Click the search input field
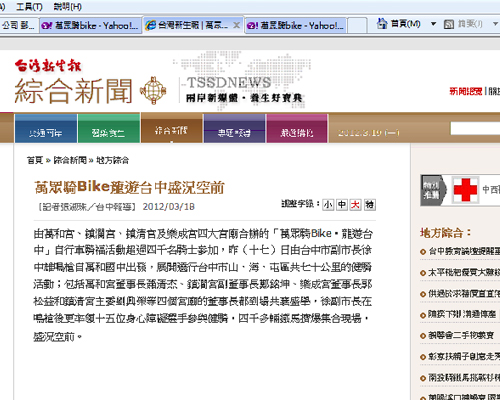500x400 pixels. 475,128
